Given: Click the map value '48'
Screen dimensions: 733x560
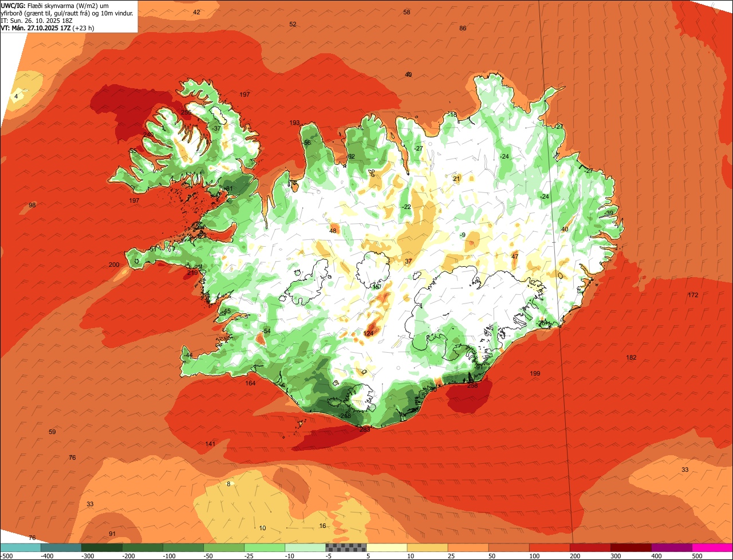Looking at the screenshot, I should (x=333, y=231).
